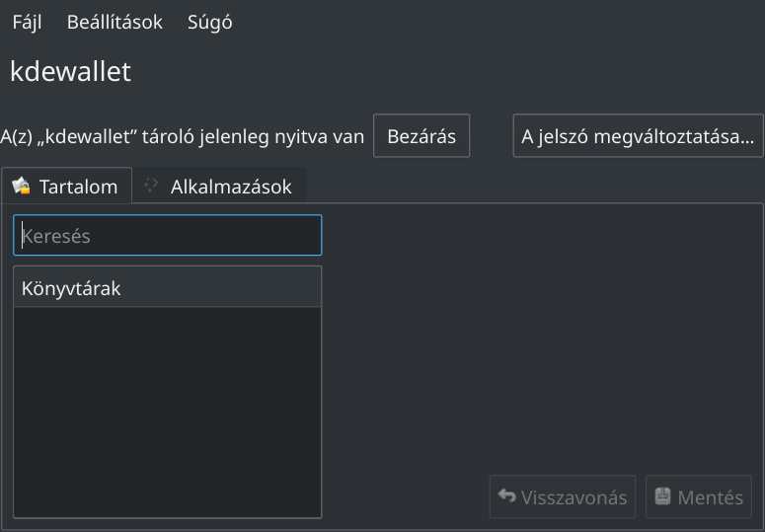
Task: Click A jelszó megváltoztatása button
Action: tap(638, 136)
